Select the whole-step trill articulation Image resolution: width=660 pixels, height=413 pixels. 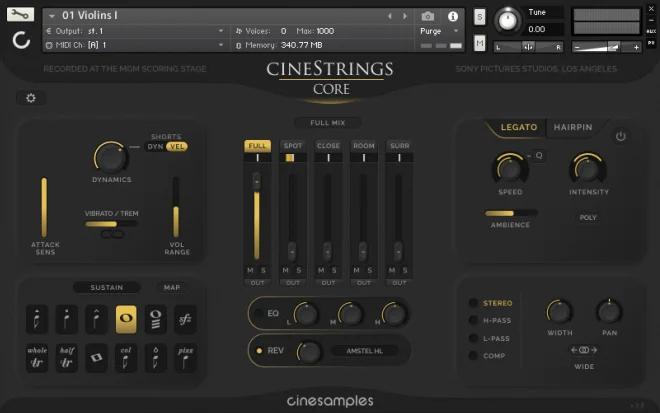pyautogui.click(x=37, y=356)
